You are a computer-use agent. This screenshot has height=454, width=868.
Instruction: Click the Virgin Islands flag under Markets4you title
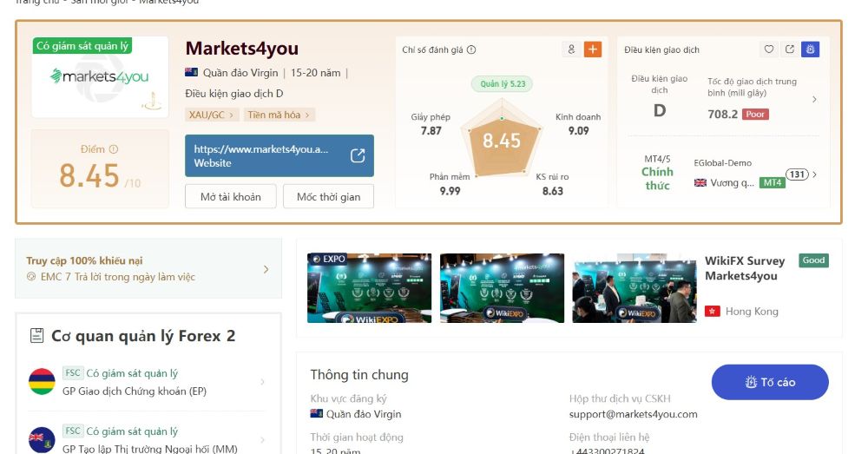tap(192, 73)
